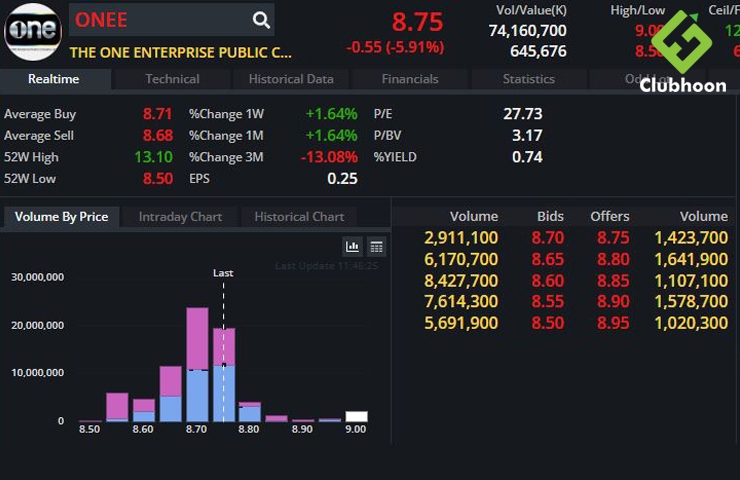Open the Technical tab
This screenshot has width=740, height=480.
click(x=172, y=79)
